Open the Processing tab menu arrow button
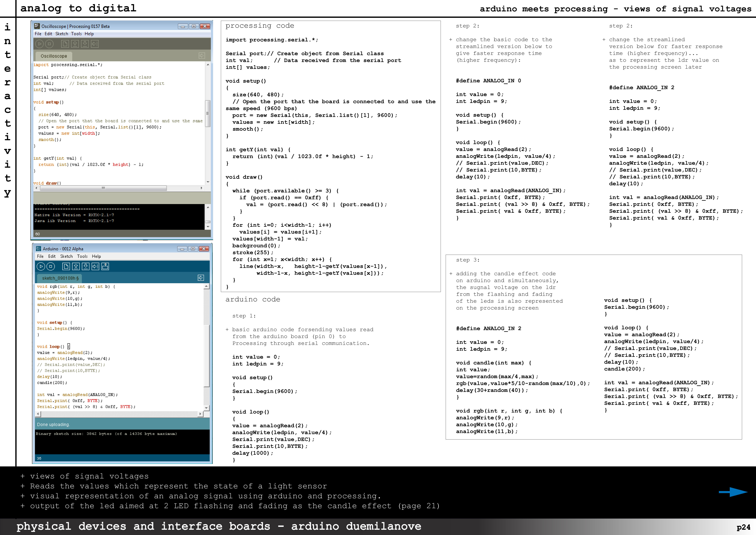 pos(202,56)
